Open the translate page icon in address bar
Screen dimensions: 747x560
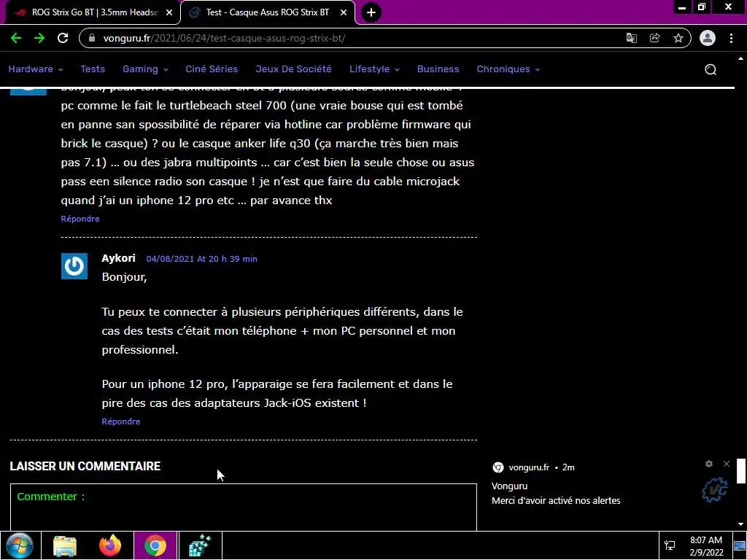pyautogui.click(x=632, y=38)
